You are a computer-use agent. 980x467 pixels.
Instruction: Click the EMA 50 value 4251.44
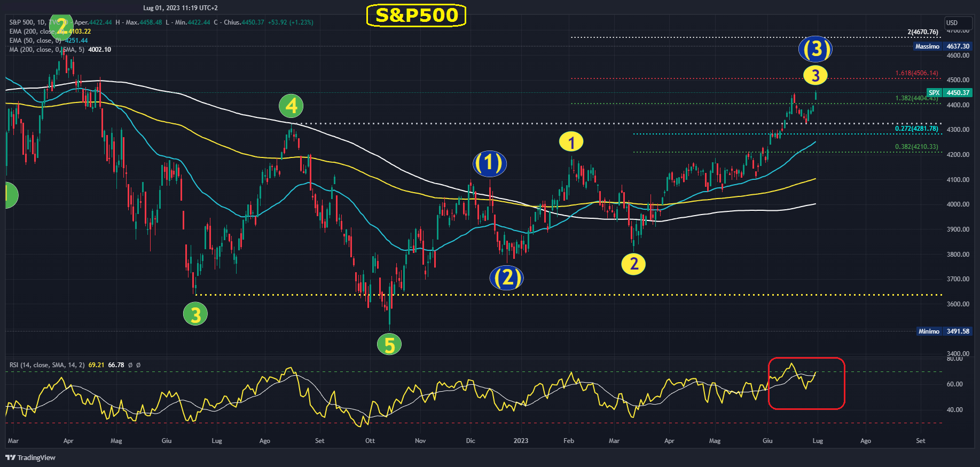tap(76, 41)
